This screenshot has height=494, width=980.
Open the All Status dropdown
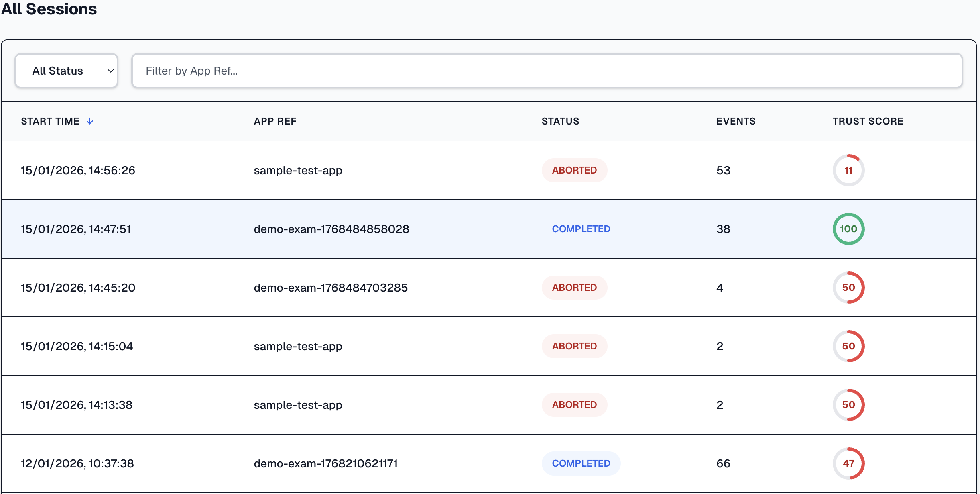(66, 71)
